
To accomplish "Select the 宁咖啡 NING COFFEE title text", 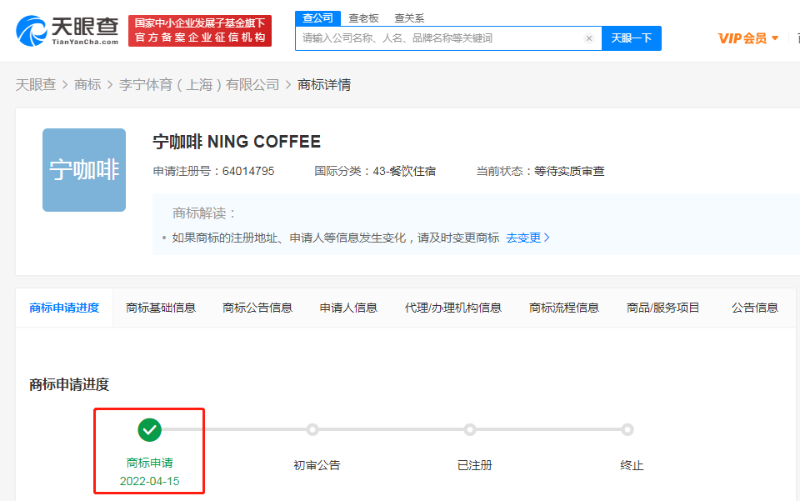I will (237, 141).
